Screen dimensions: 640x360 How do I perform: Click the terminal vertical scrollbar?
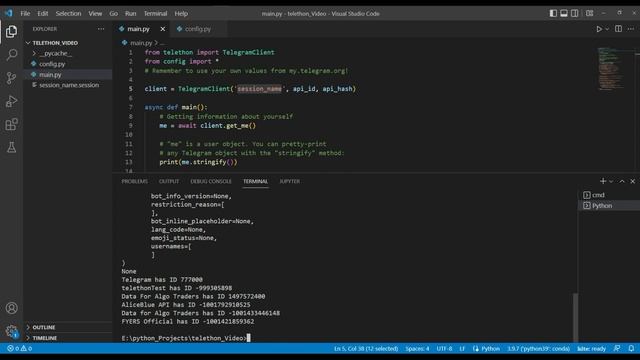click(576, 317)
